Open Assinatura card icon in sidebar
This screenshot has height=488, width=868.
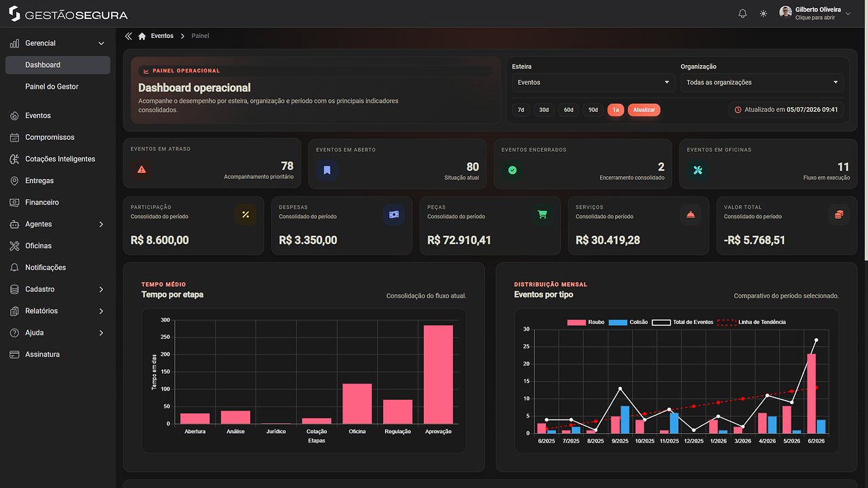[x=14, y=354]
